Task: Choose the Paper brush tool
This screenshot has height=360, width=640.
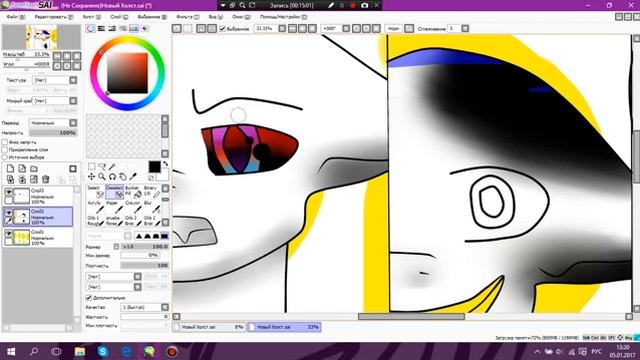Action: (114, 207)
